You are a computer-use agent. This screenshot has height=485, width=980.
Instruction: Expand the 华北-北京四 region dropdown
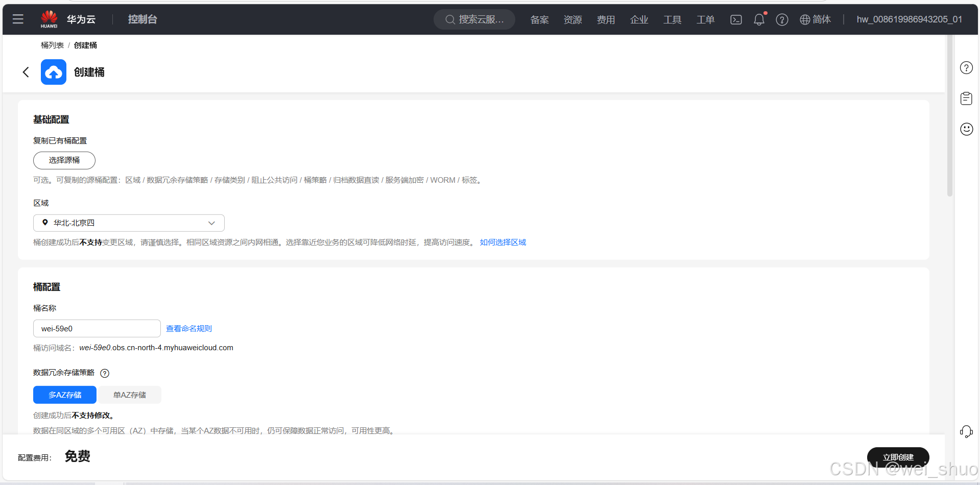coord(129,223)
